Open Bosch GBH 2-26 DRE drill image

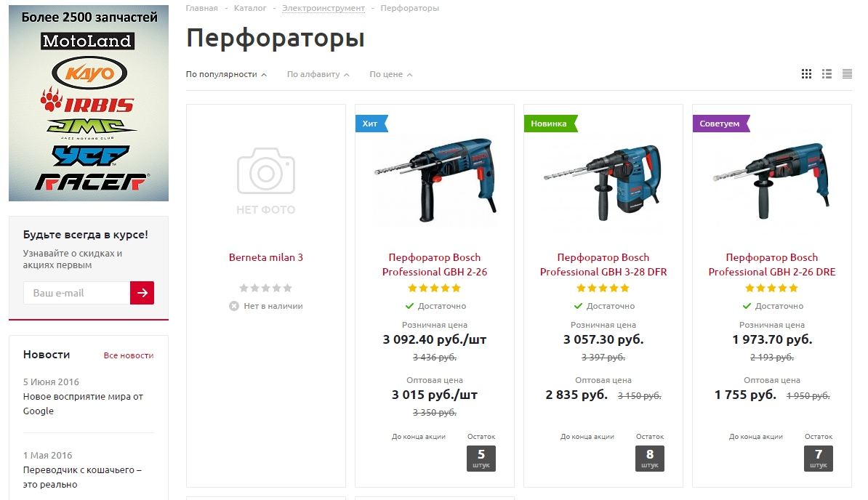point(772,180)
